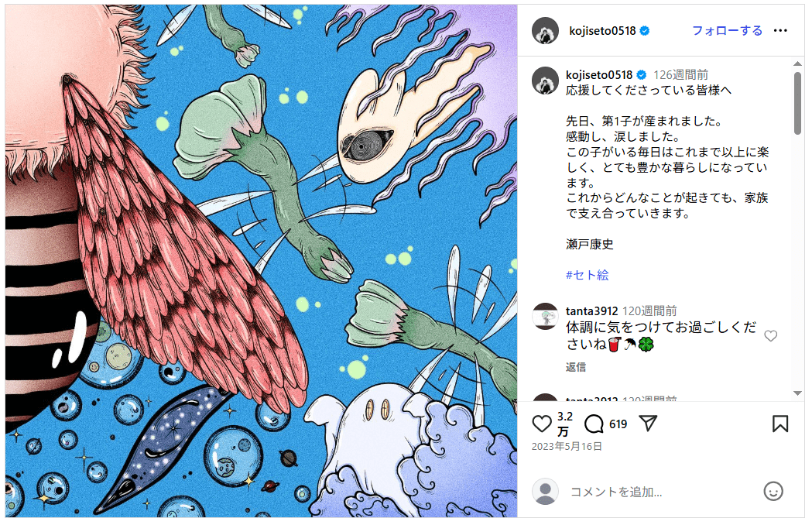
Task: Like the post with the heart icon
Action: (542, 424)
